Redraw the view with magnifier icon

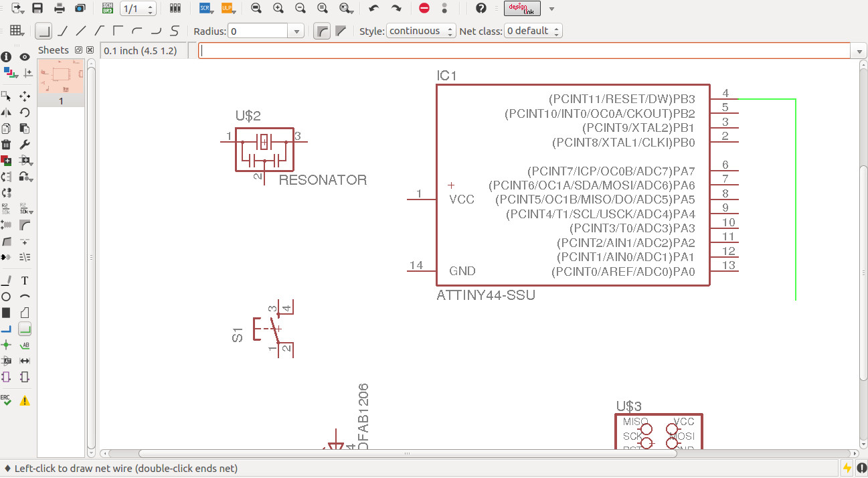point(323,9)
